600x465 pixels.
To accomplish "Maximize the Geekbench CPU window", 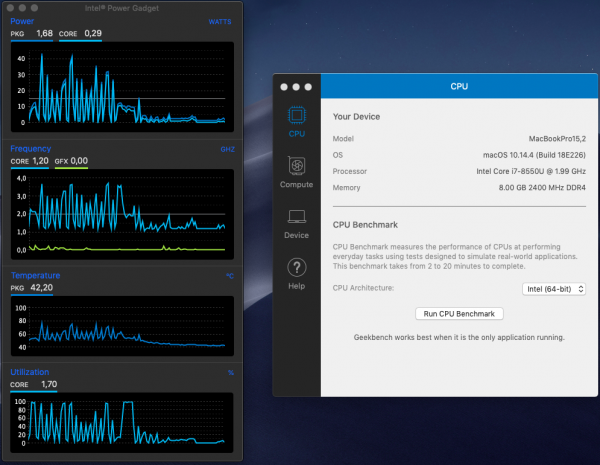I will [x=309, y=88].
